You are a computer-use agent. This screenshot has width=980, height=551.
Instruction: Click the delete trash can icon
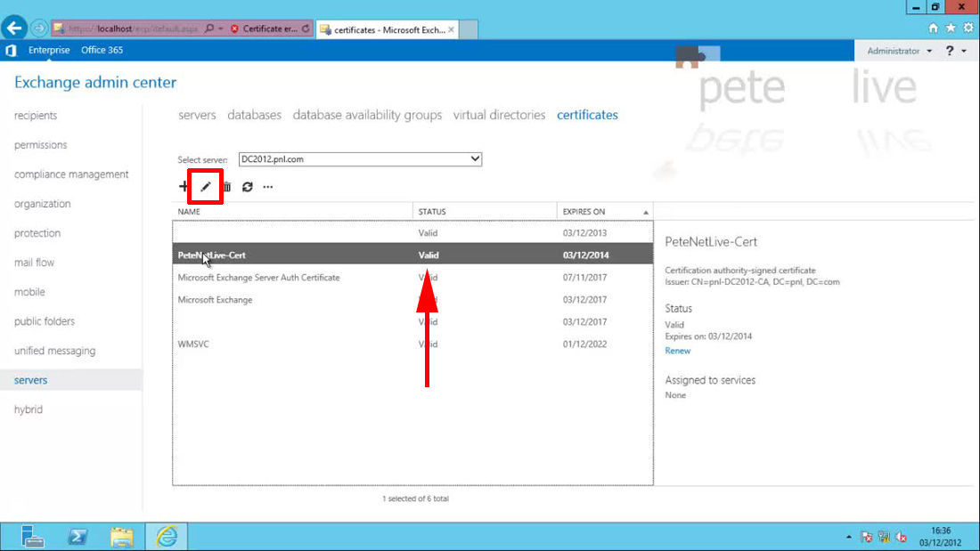227,187
